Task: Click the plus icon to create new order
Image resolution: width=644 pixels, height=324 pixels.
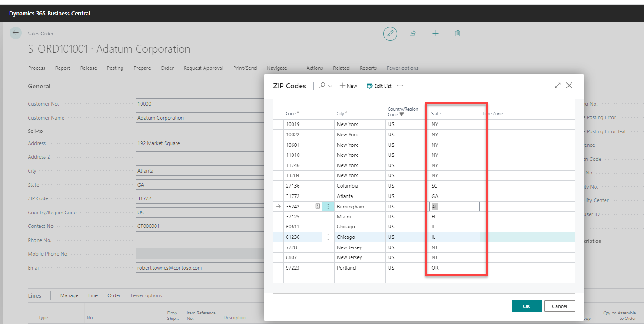Action: point(435,34)
